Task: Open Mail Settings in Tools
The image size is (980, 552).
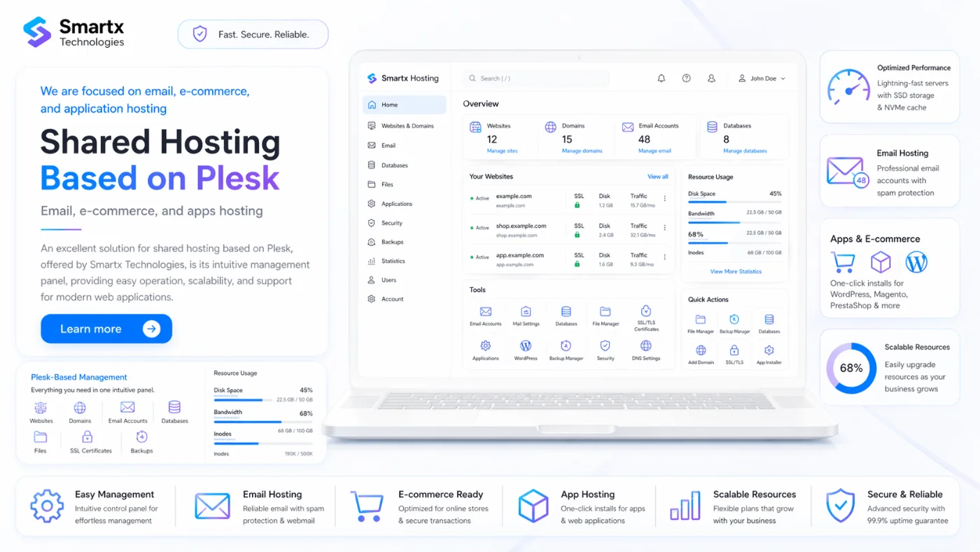Action: click(x=526, y=312)
